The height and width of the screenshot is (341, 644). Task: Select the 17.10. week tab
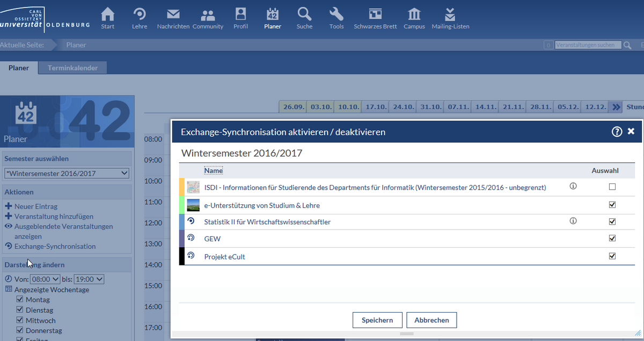(376, 107)
